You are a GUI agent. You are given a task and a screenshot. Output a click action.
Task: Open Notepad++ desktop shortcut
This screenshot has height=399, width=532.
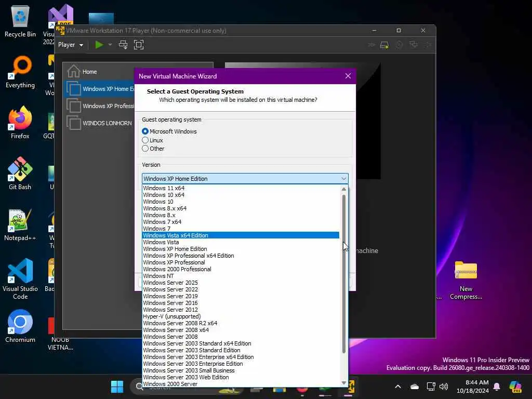20,224
